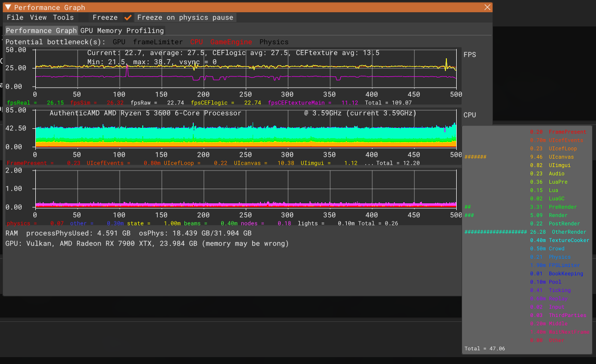
Task: Click the GPU Vulkan Radeon RX 7900 line
Action: [x=147, y=243]
